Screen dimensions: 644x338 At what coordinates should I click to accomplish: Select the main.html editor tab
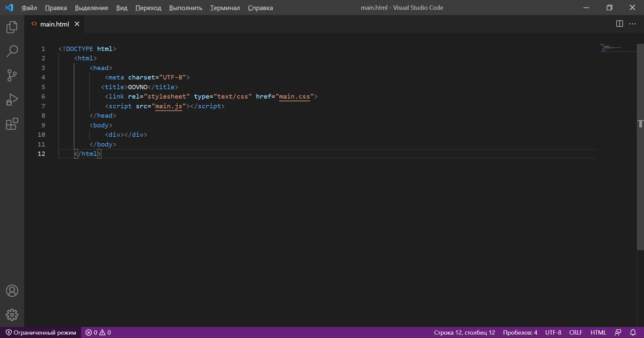pyautogui.click(x=54, y=24)
